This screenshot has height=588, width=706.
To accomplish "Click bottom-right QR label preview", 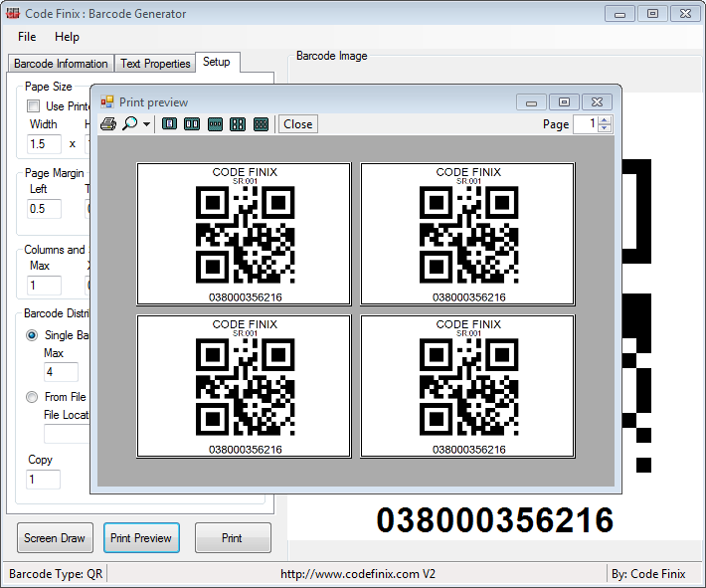I will pyautogui.click(x=467, y=386).
